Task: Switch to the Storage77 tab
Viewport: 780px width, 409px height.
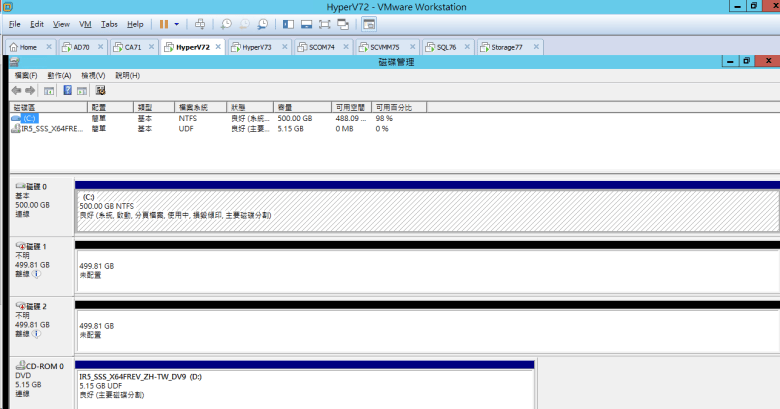Action: click(505, 47)
